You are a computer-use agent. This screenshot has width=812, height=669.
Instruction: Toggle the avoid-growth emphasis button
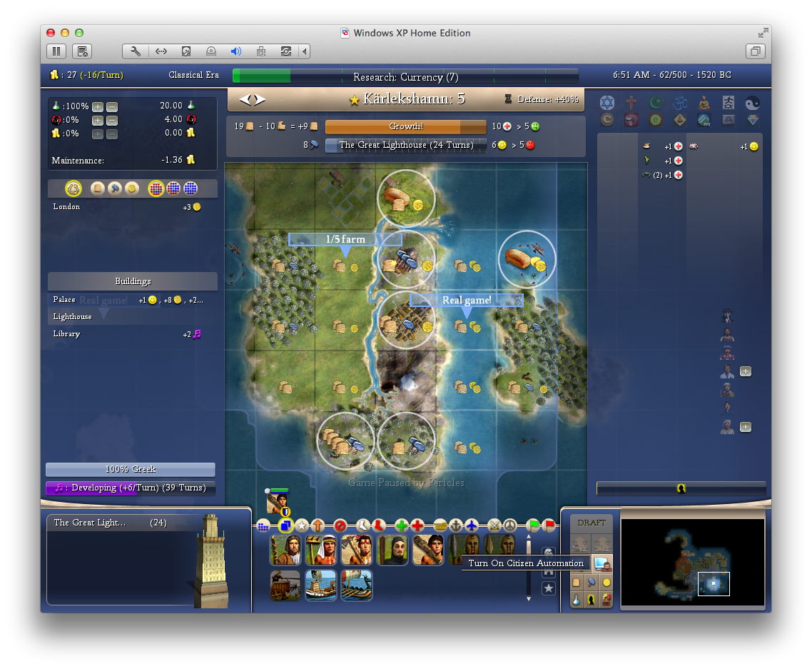(x=606, y=600)
